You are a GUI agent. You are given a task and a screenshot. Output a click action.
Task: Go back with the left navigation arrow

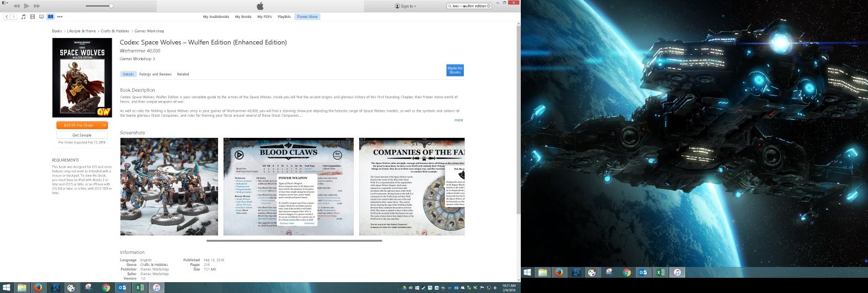(7, 17)
